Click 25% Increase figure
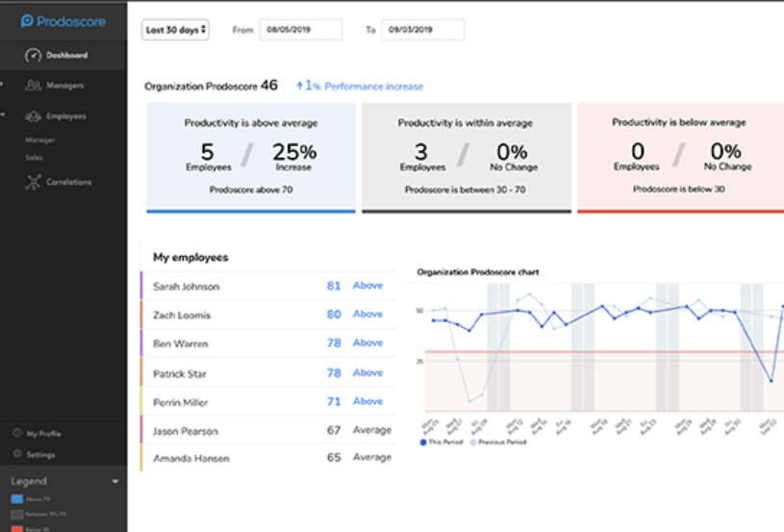Viewport: 784px width, 532px height. [294, 157]
